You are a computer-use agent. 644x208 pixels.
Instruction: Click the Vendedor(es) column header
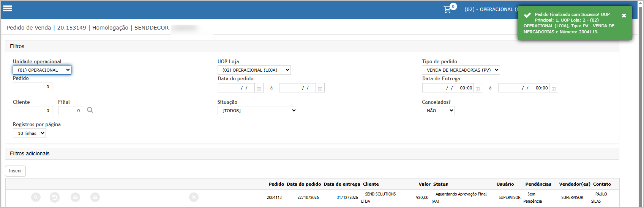point(575,184)
